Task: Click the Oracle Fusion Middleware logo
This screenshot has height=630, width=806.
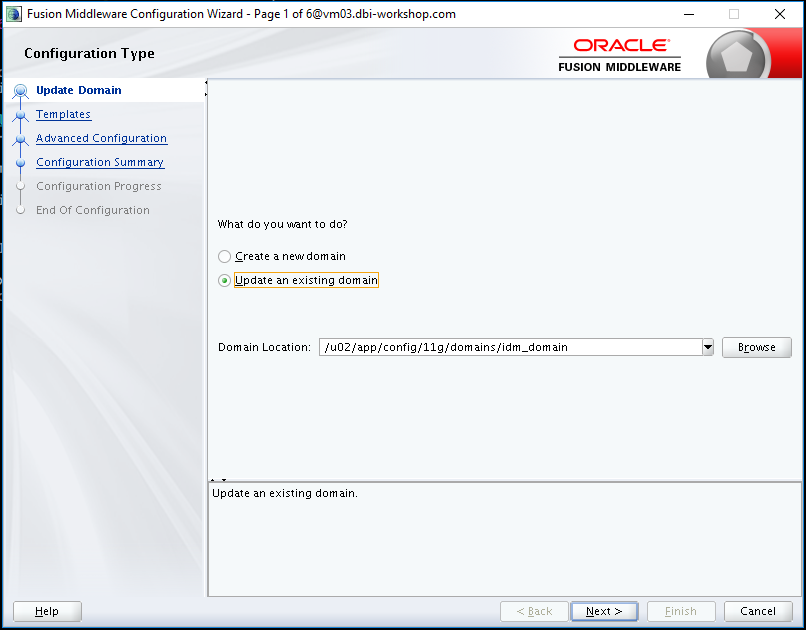Action: pyautogui.click(x=619, y=55)
